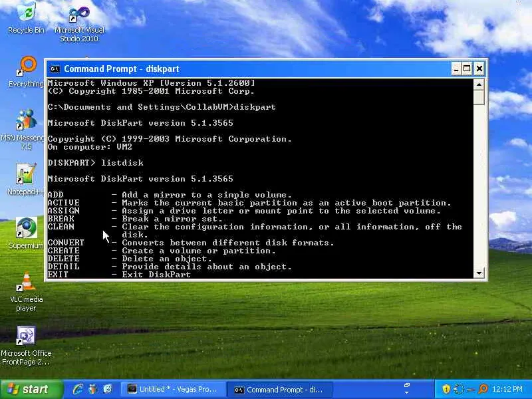This screenshot has height=399, width=532.
Task: Maximize the Command Prompt window
Action: click(467, 69)
